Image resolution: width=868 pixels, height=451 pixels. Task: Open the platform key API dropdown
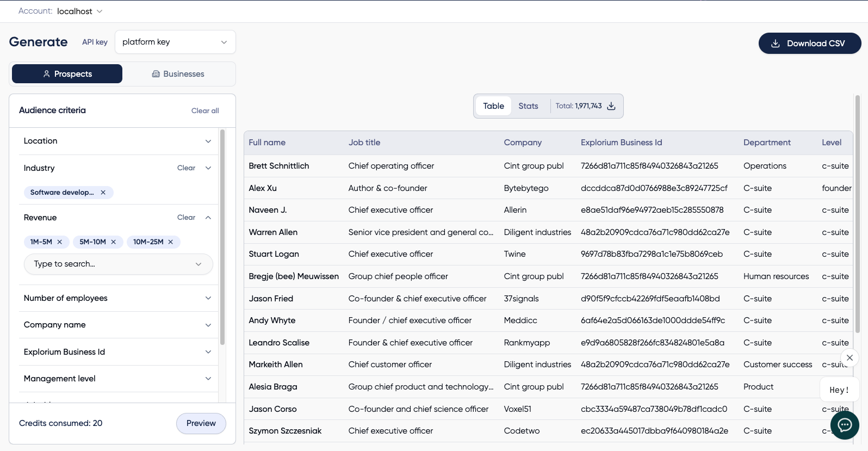click(175, 42)
